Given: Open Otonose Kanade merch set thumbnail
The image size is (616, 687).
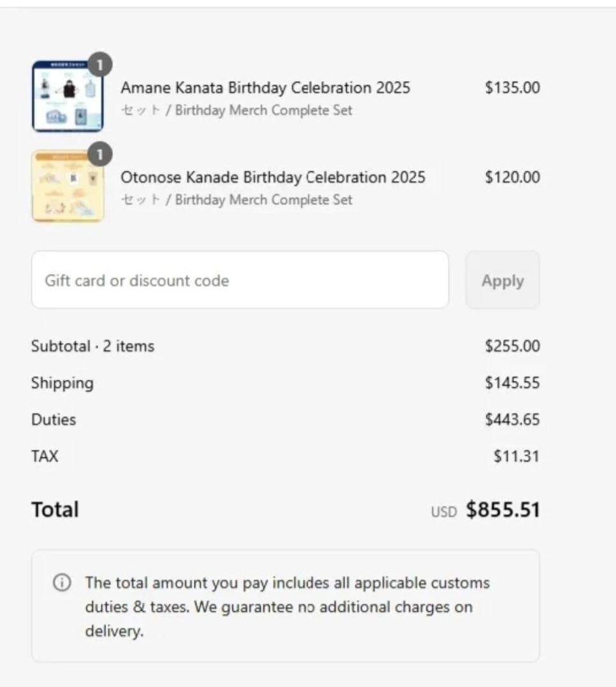Looking at the screenshot, I should (x=67, y=186).
